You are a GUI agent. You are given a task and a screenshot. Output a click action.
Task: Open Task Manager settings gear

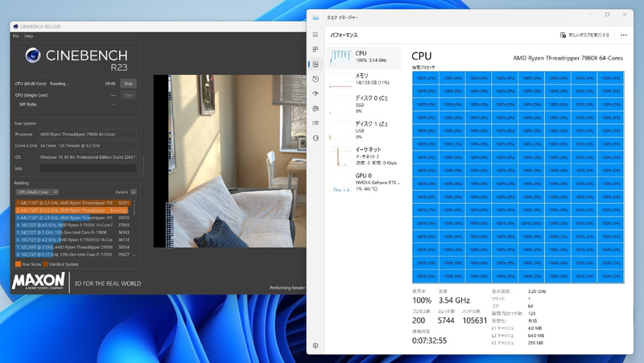click(x=316, y=346)
